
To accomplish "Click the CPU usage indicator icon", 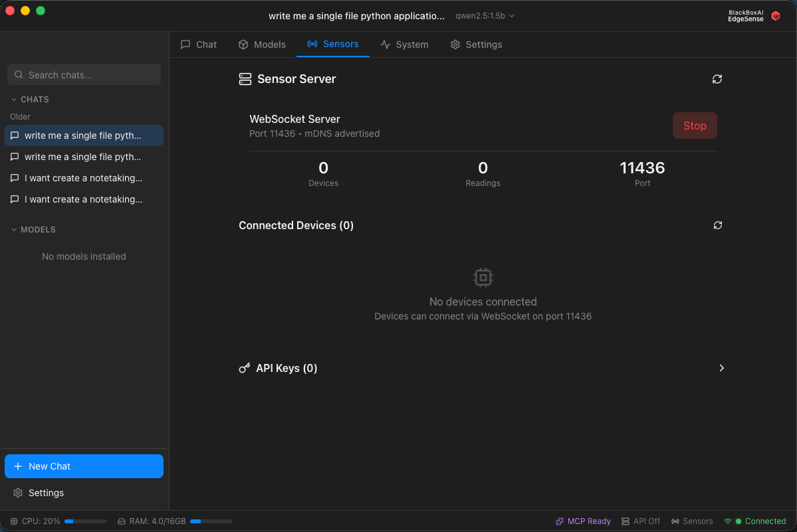I will click(x=14, y=521).
